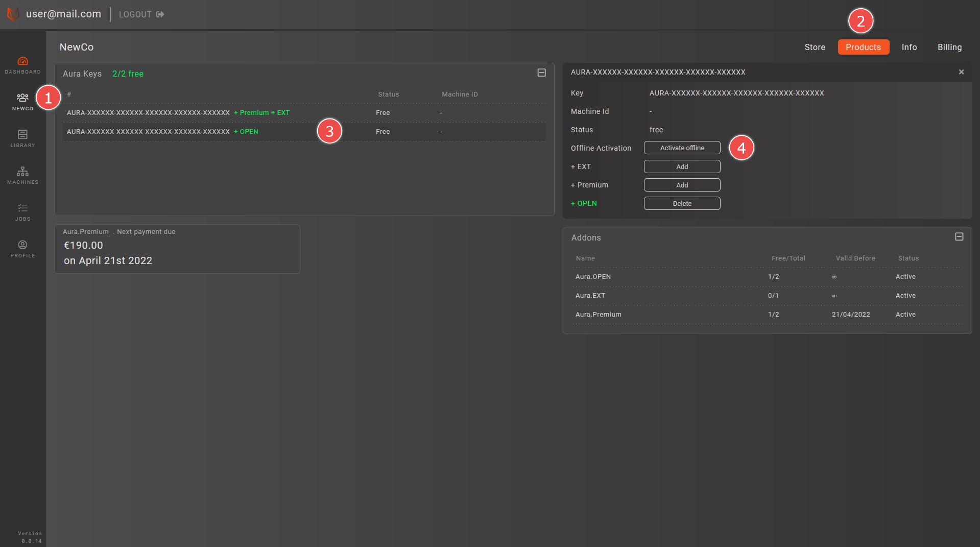980x547 pixels.
Task: Click Add button for + Premium
Action: click(x=682, y=185)
